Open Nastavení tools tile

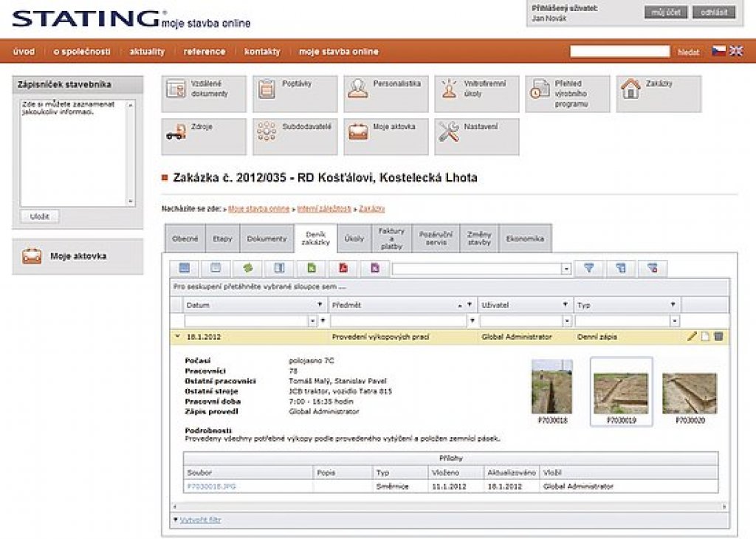coord(476,137)
